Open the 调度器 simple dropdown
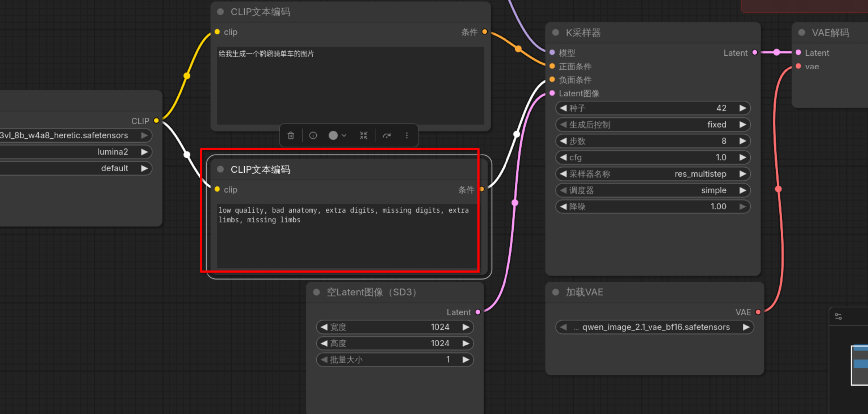868x414 pixels. point(653,190)
